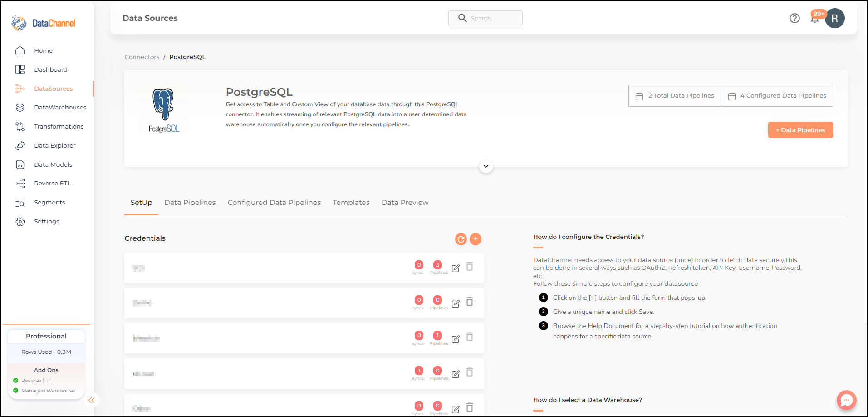
Task: Open the Data Models sidebar icon
Action: point(20,164)
